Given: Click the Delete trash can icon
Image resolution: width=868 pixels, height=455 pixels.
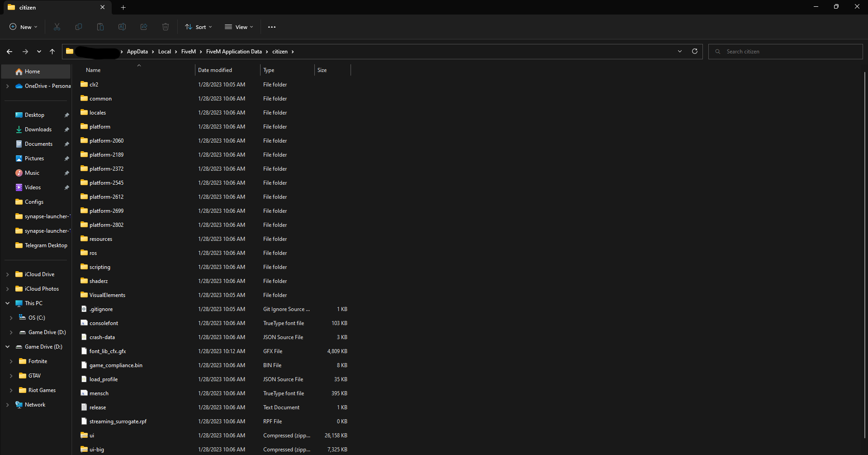Looking at the screenshot, I should [x=166, y=27].
